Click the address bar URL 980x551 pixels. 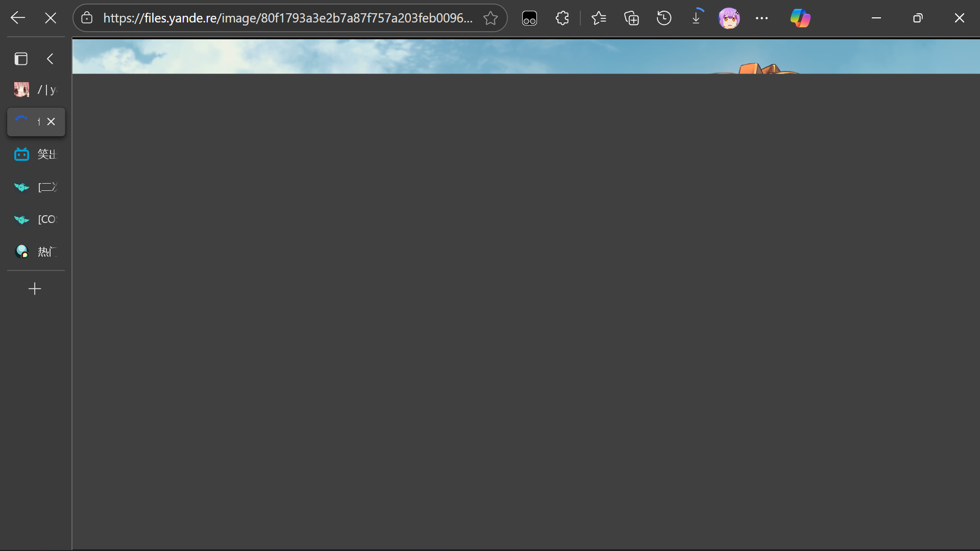287,18
